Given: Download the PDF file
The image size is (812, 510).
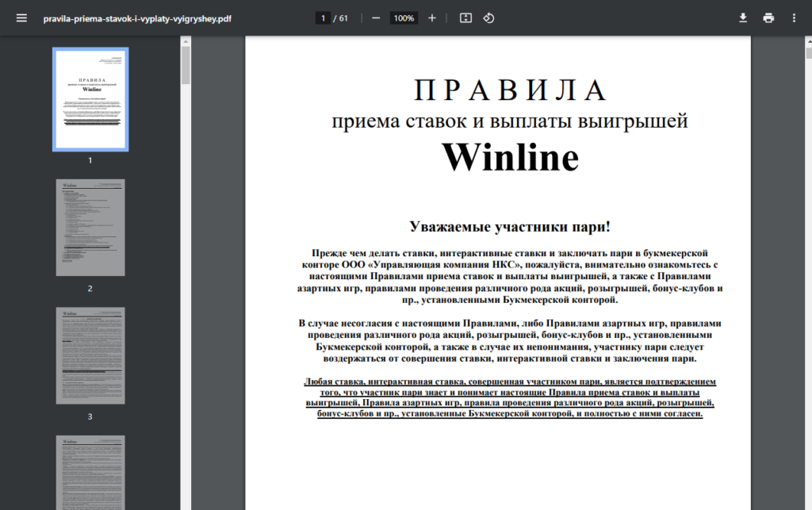Looking at the screenshot, I should [742, 18].
